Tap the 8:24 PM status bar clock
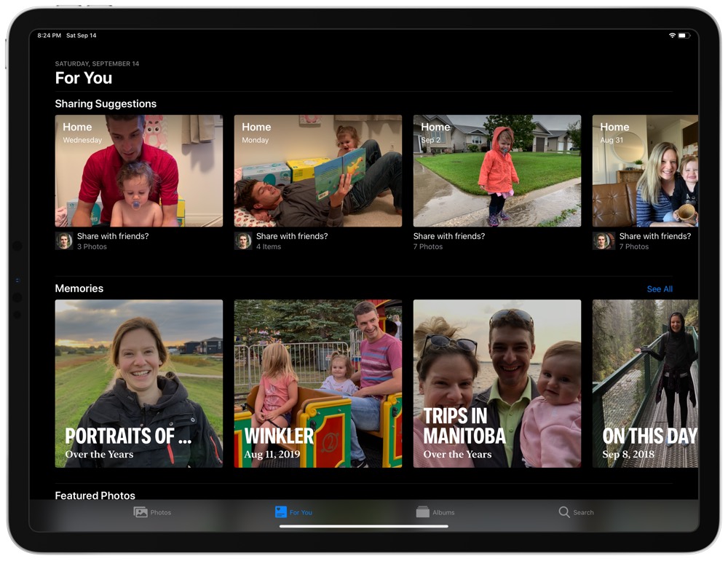The image size is (728, 561). tap(50, 35)
